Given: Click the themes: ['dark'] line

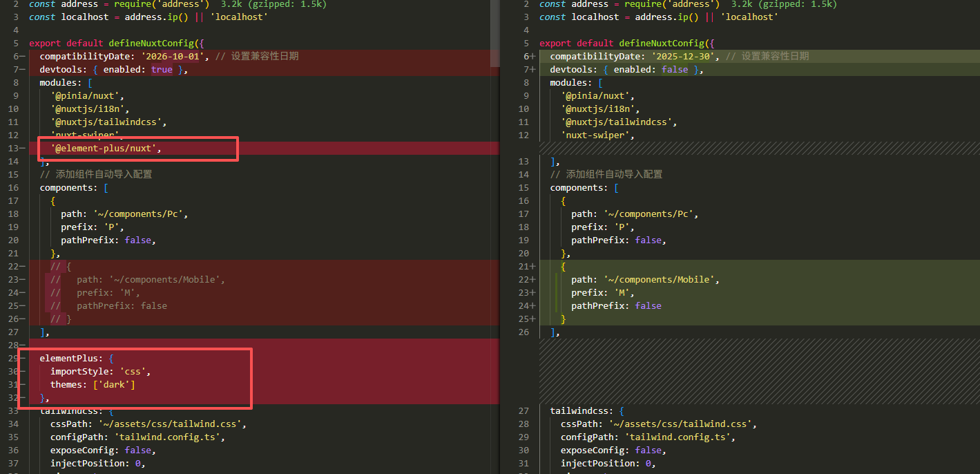Looking at the screenshot, I should point(93,384).
